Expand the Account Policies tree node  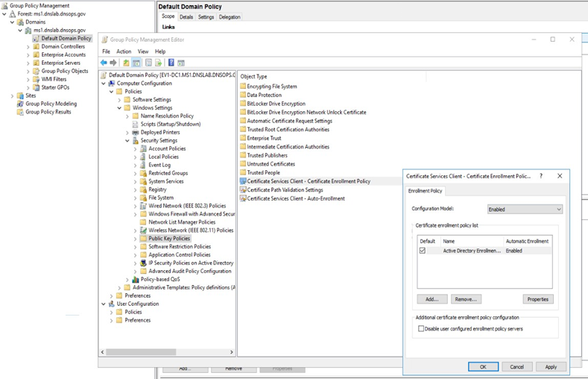135,148
